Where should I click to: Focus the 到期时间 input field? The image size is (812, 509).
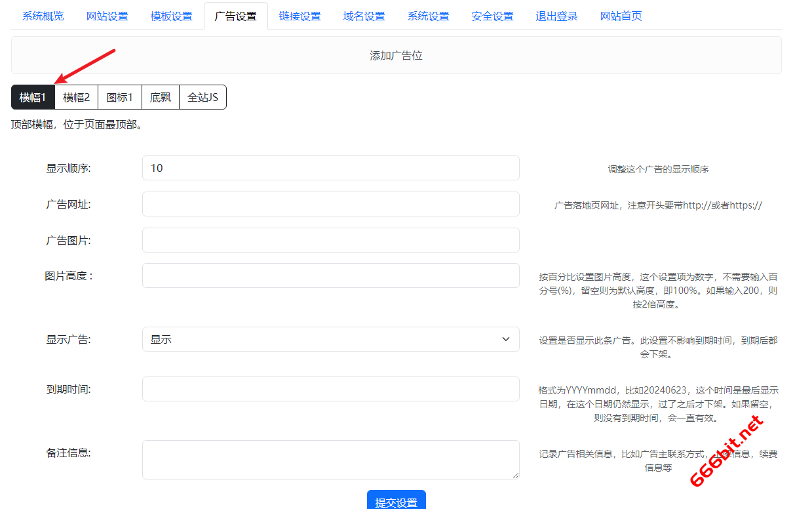[x=330, y=389]
